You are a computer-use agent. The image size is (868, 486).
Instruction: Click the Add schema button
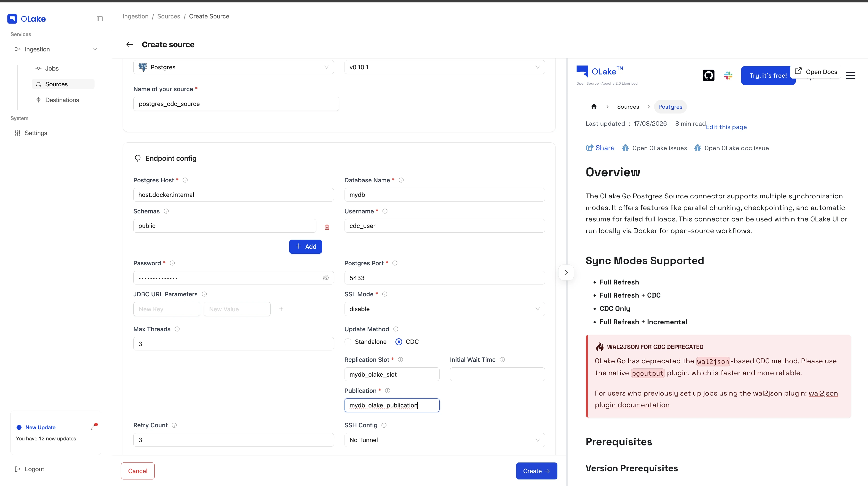point(305,247)
